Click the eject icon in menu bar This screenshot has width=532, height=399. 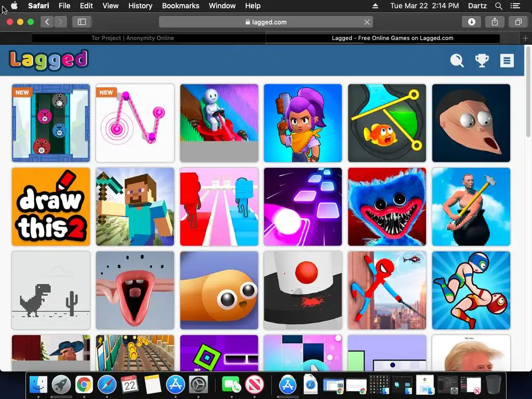point(375,6)
